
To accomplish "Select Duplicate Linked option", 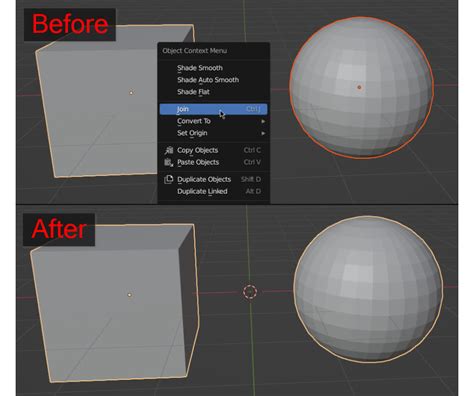I will [213, 191].
